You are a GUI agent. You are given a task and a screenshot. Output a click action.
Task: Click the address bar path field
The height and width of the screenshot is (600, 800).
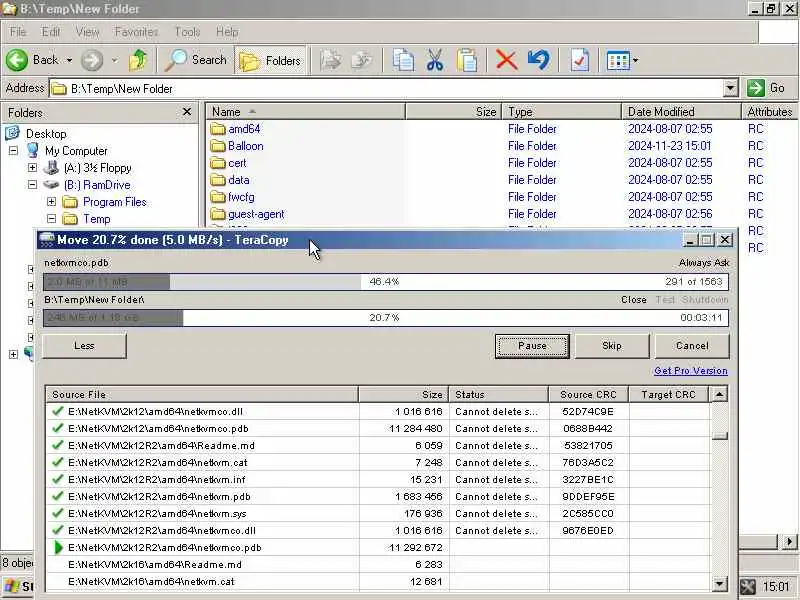click(386, 88)
